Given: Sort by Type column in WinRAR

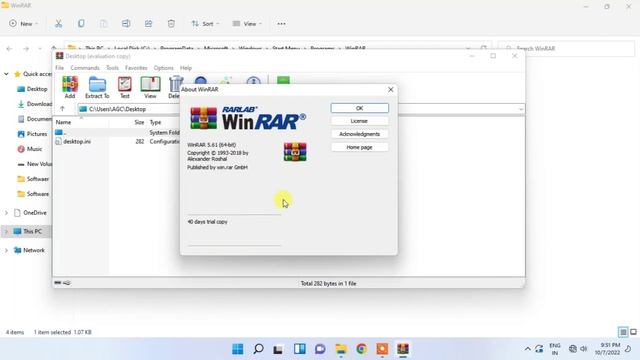Looking at the screenshot, I should 156,122.
